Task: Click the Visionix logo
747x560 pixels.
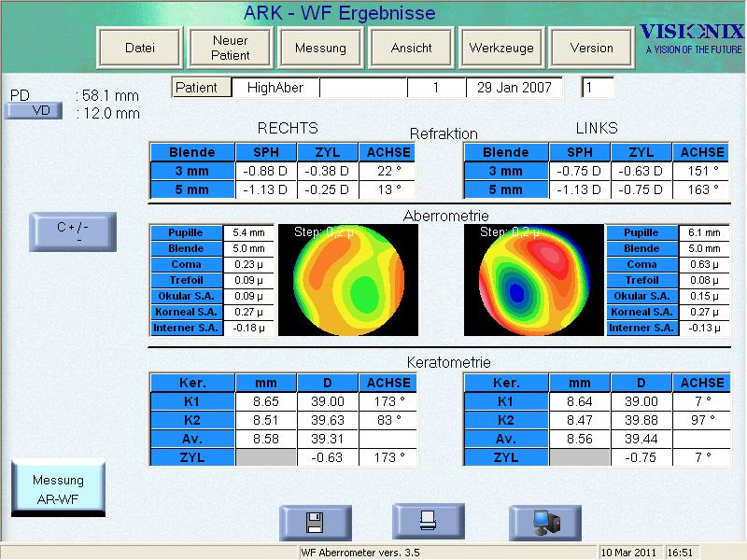Action: pos(691,39)
